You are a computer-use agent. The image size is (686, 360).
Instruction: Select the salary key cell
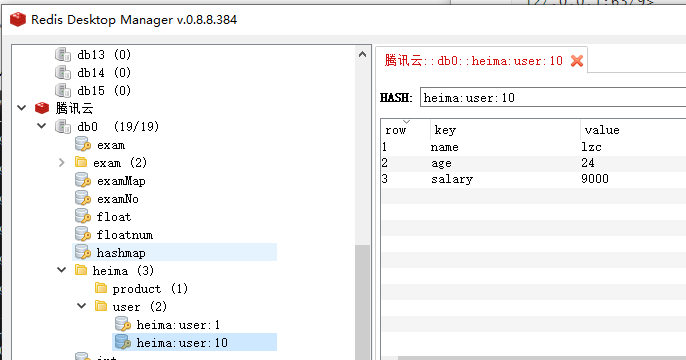tap(452, 179)
